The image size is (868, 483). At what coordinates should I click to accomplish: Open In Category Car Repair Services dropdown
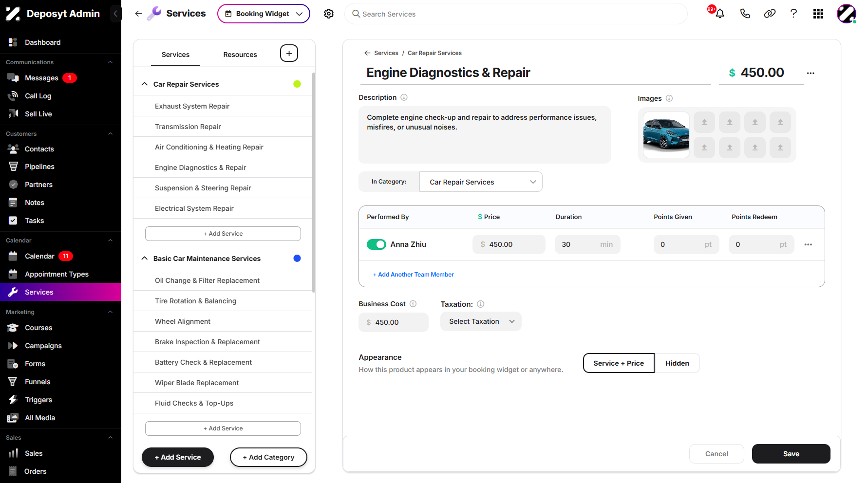(x=481, y=182)
